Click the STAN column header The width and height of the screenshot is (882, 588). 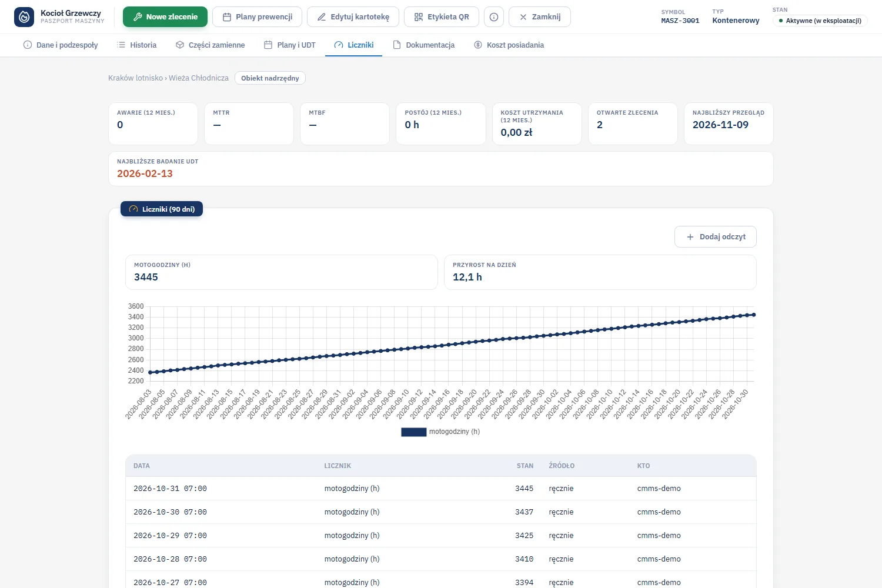click(x=525, y=466)
